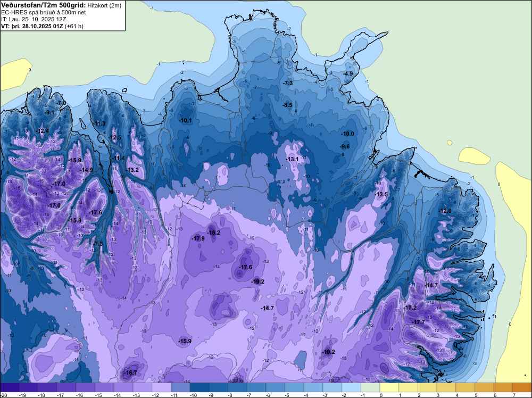
Task: Click the '-17.9' temperature value
Action: [198, 238]
